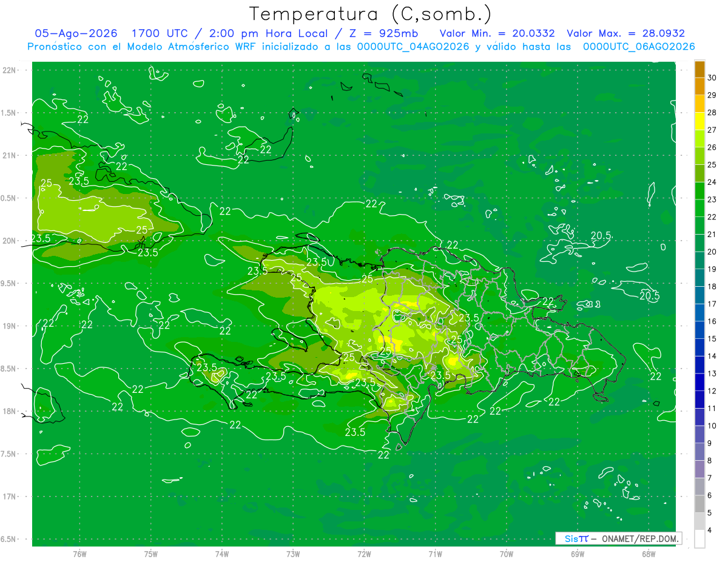Click the "21N" latitude axis label
Image resolution: width=728 pixels, height=562 pixels.
[10, 155]
